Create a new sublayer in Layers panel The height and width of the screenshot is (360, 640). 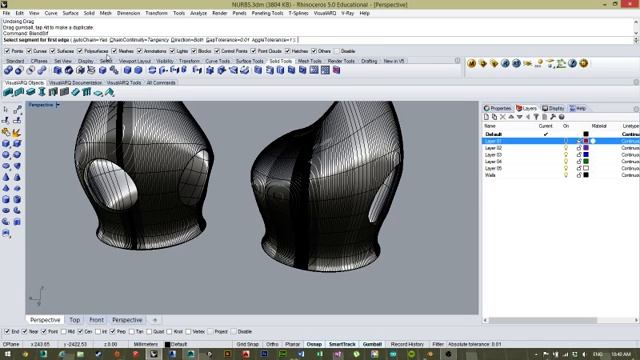coord(494,117)
